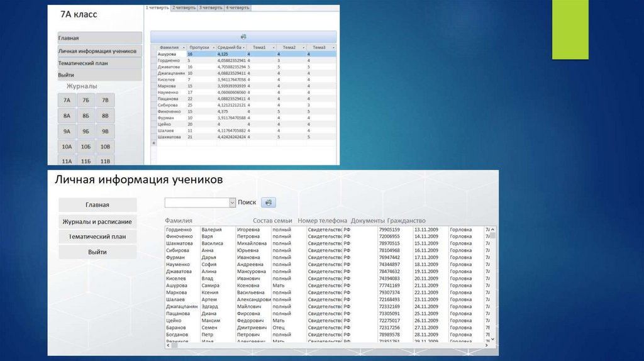Open the 7В journal button
Viewport: 644px width, 361px height.
(x=105, y=100)
